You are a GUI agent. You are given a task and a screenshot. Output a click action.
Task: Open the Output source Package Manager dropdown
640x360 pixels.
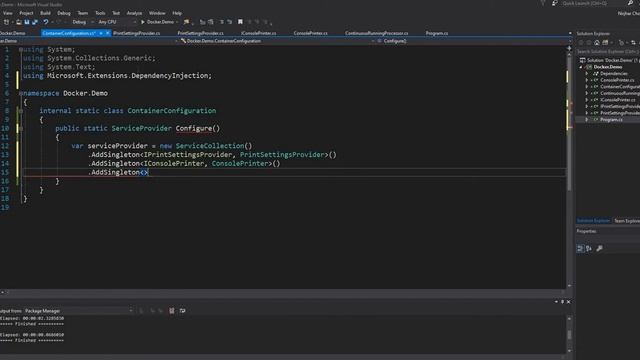78,311
